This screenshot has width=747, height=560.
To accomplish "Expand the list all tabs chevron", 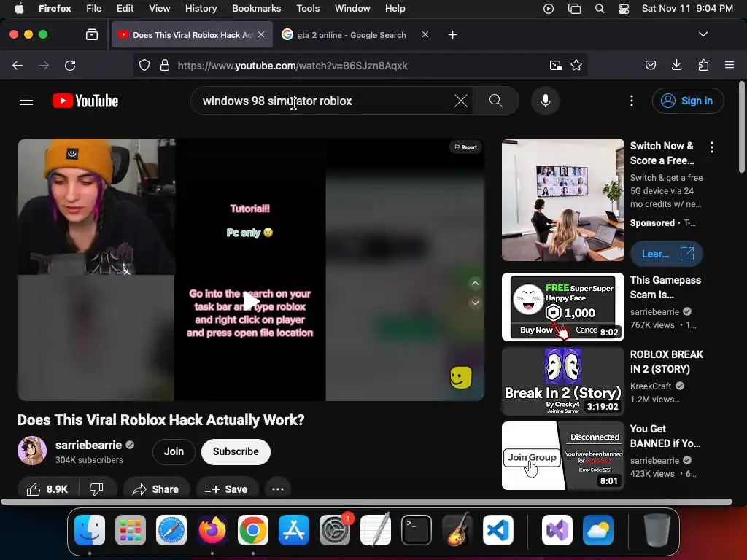I will coord(703,34).
